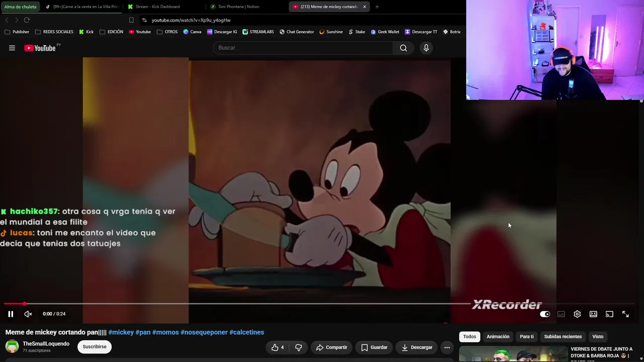The width and height of the screenshot is (644, 362).
Task: Open the YouTube guide hamburger menu
Action: 12,48
